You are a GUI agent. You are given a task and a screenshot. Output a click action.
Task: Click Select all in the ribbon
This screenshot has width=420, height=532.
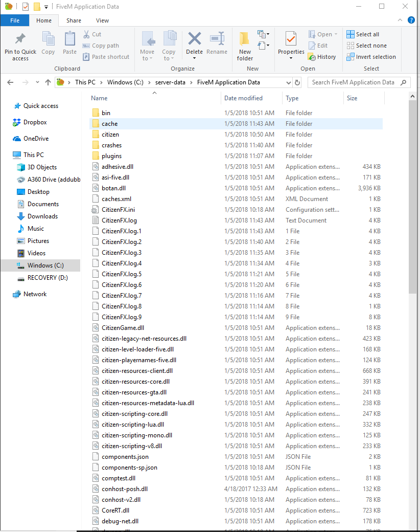(x=363, y=34)
